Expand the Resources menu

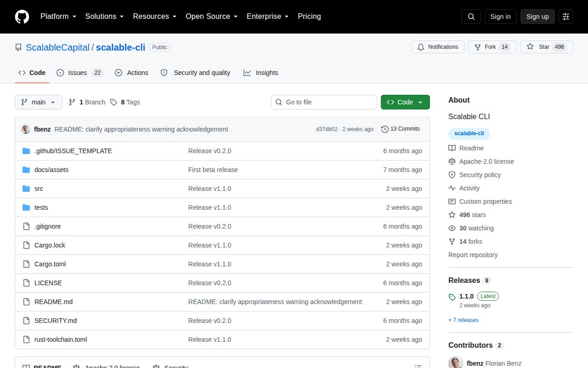(155, 17)
